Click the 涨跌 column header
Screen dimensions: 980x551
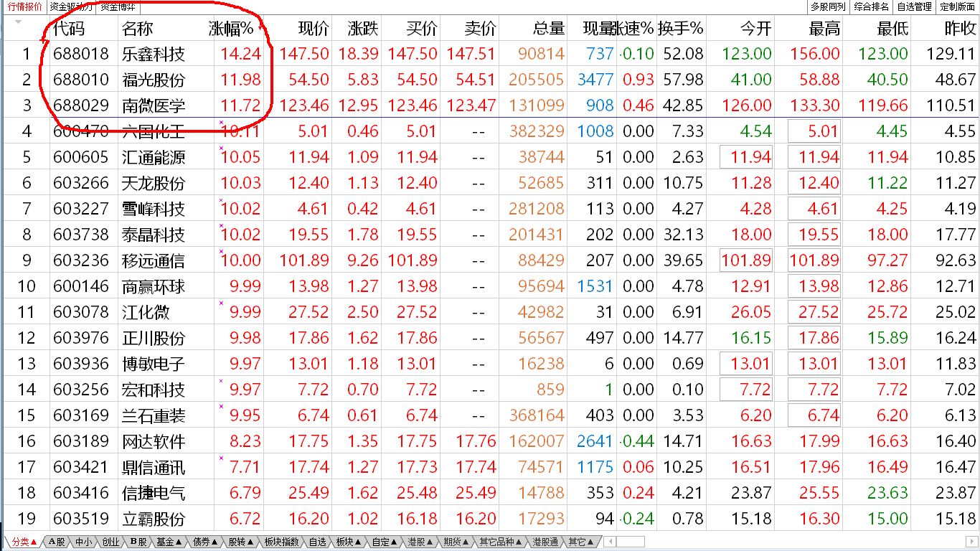[x=363, y=29]
